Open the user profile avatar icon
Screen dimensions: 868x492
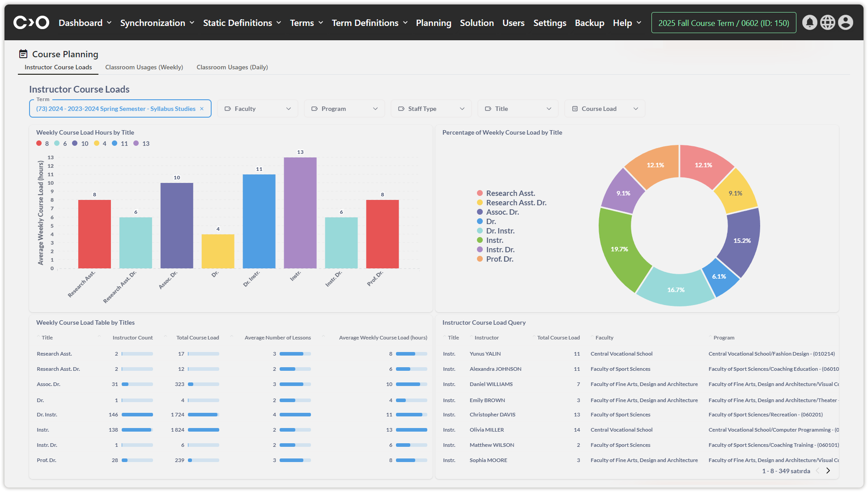tap(845, 22)
